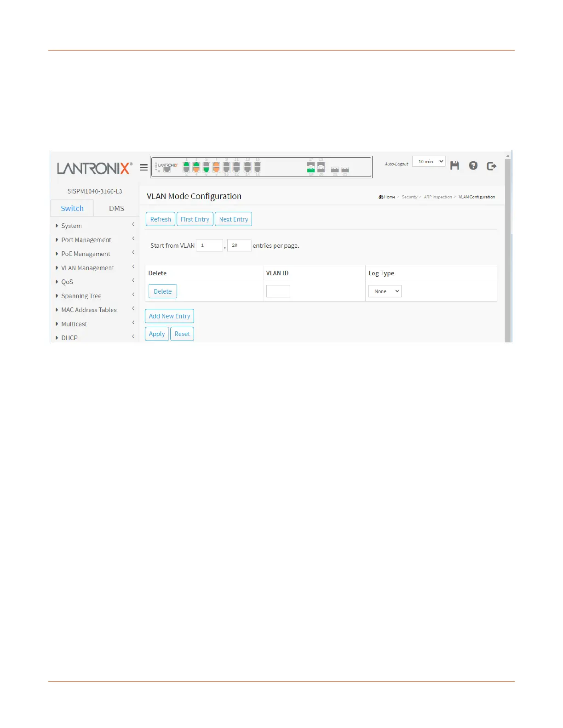Click the Home breadcrumb link
The width and height of the screenshot is (563, 728).
[390, 197]
